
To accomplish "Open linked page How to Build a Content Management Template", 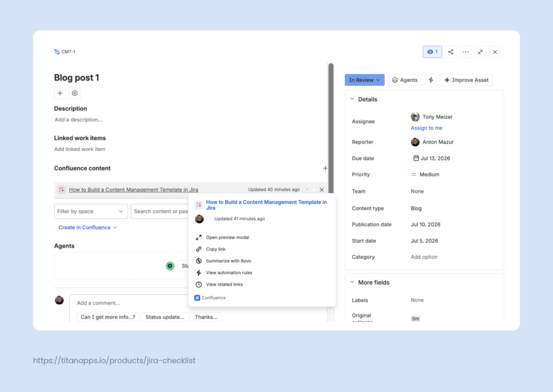I will (x=133, y=190).
